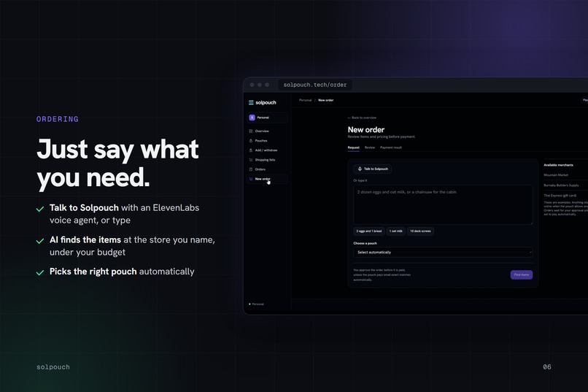Click the Talk to Solpouch button

click(372, 169)
